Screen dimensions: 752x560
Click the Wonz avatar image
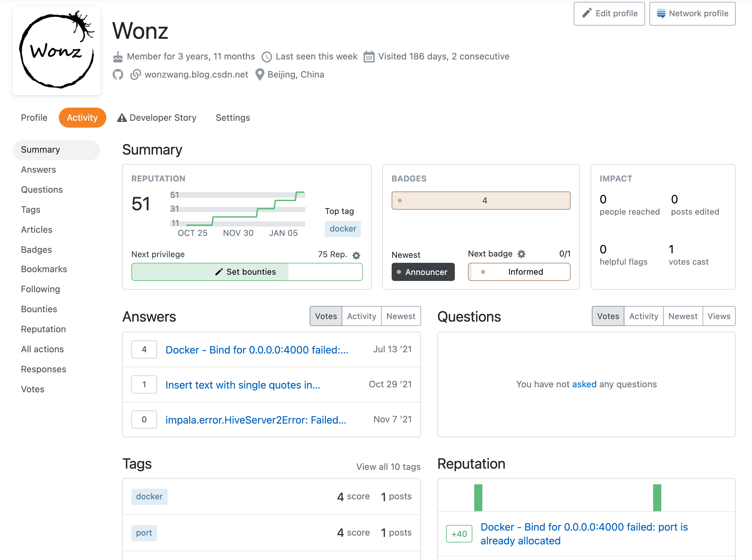point(57,51)
